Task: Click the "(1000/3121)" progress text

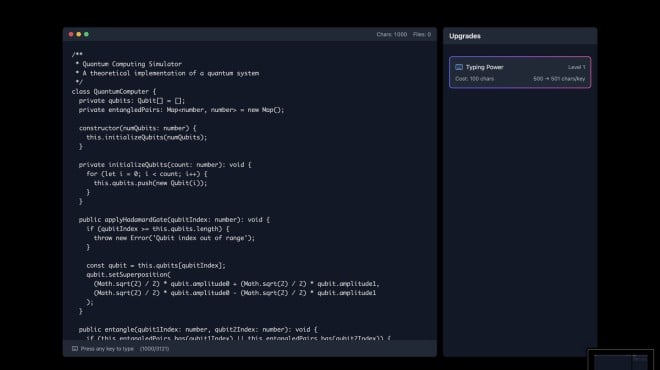Action: [x=154, y=349]
